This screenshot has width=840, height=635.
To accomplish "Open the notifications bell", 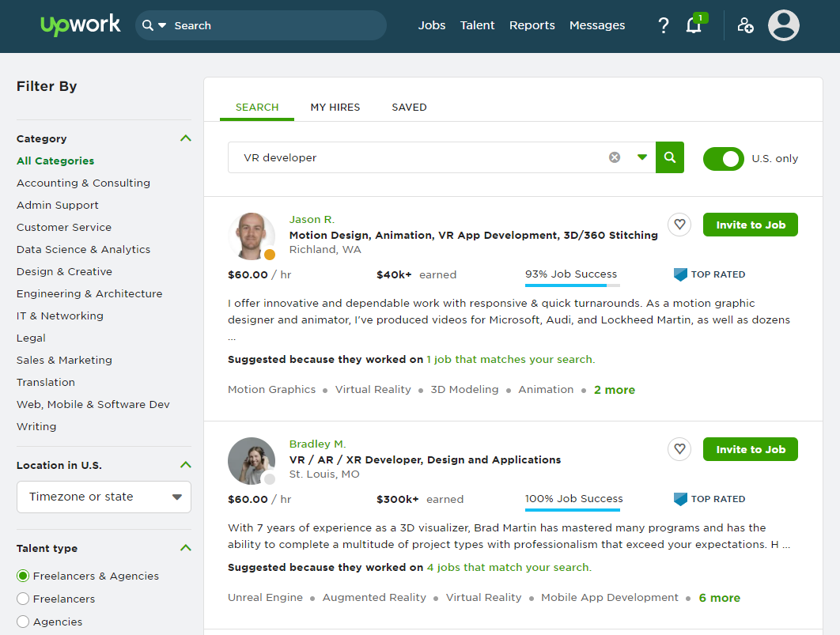I will (x=694, y=26).
